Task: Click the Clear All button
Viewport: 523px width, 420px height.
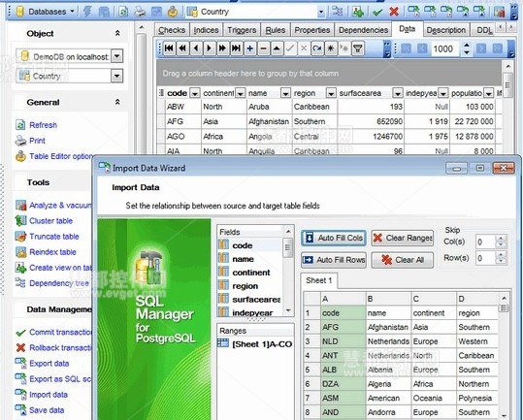Action: 403,260
